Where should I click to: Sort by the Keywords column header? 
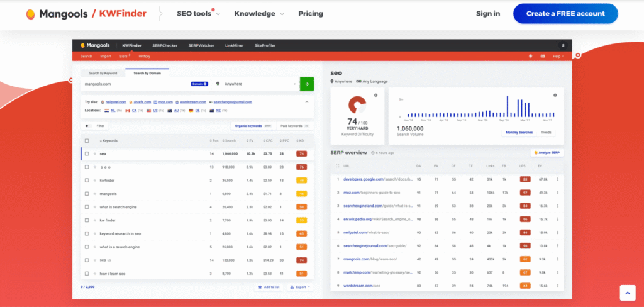pos(108,140)
